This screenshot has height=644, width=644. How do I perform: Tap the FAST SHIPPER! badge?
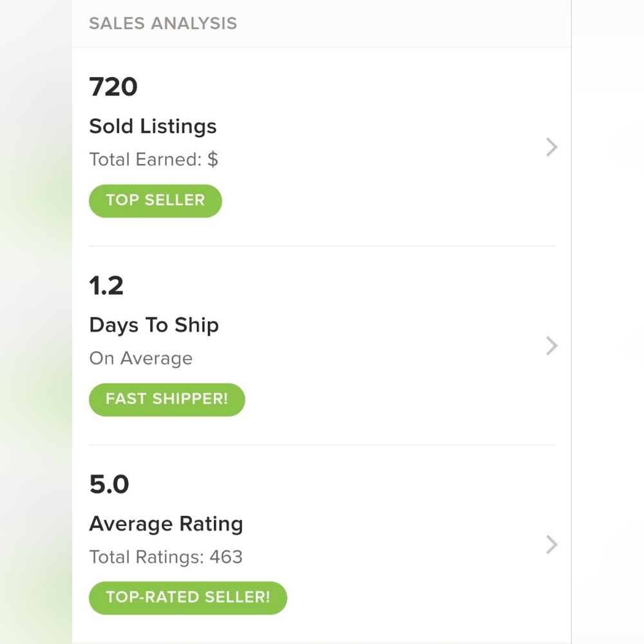(167, 399)
